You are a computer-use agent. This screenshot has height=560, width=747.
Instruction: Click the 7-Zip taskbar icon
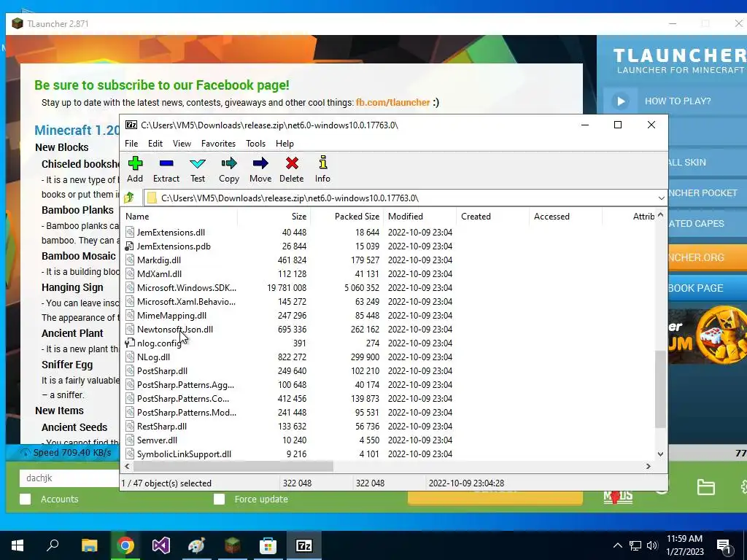click(304, 545)
